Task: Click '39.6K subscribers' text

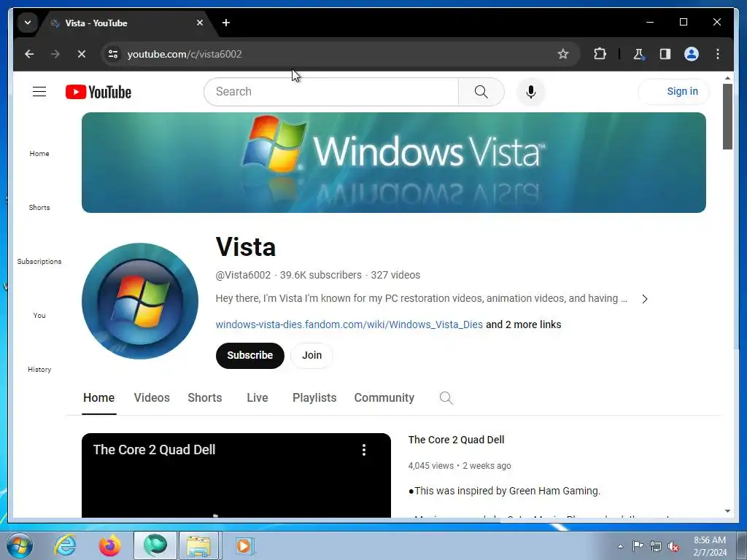Action: [321, 275]
